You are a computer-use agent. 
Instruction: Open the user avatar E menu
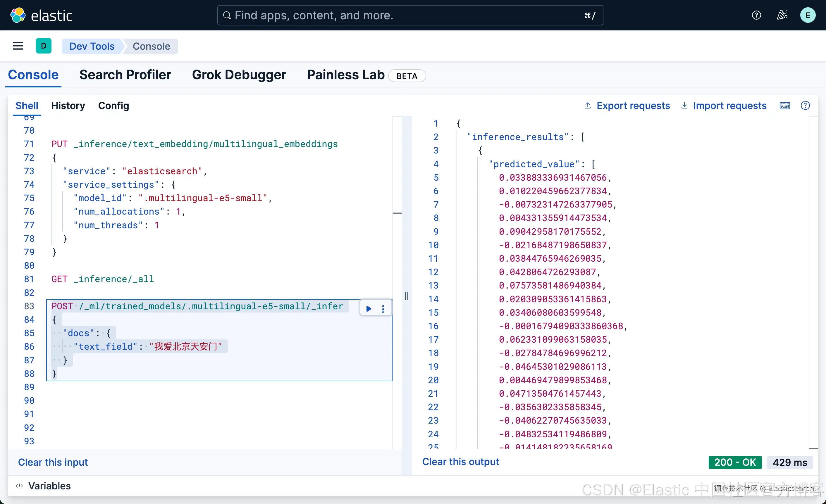tap(808, 15)
